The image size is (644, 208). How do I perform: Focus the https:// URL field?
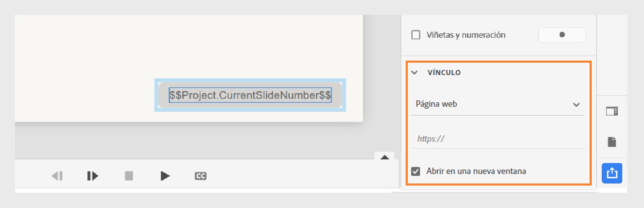click(497, 139)
